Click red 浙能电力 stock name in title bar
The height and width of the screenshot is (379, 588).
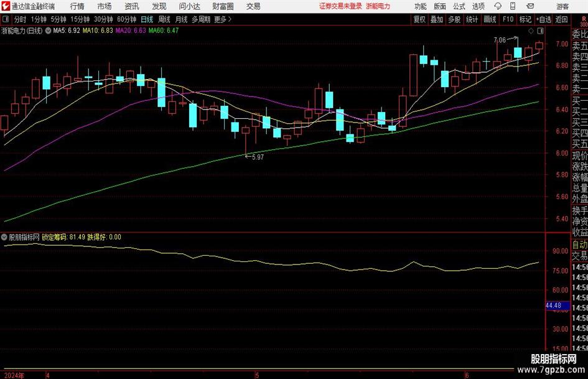point(378,6)
